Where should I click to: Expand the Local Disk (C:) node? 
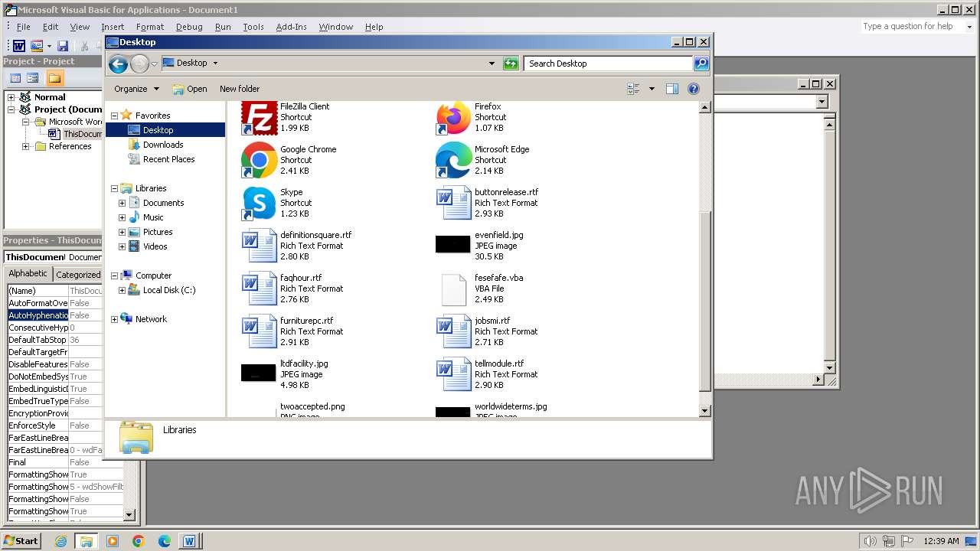click(x=122, y=290)
